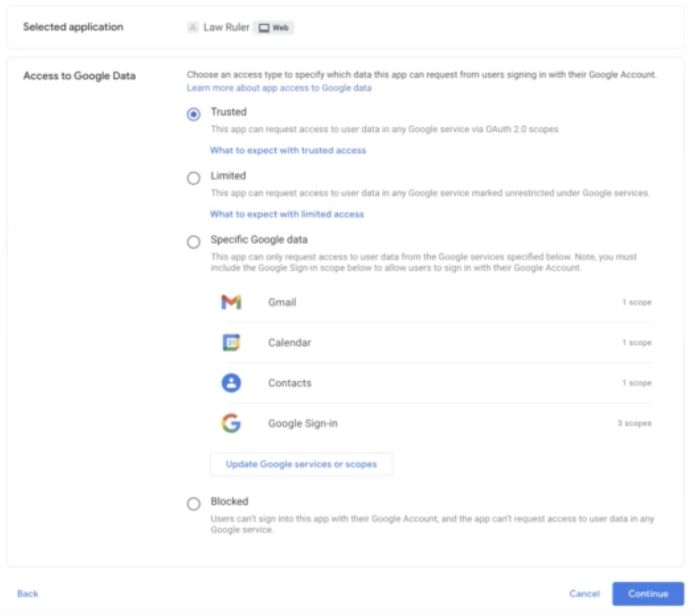Open What to expect with trusted access

click(x=288, y=150)
